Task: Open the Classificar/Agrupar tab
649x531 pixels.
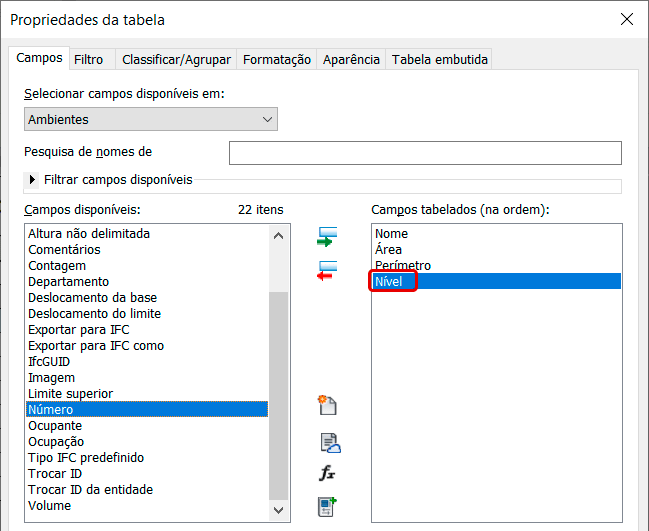Action: 176,60
